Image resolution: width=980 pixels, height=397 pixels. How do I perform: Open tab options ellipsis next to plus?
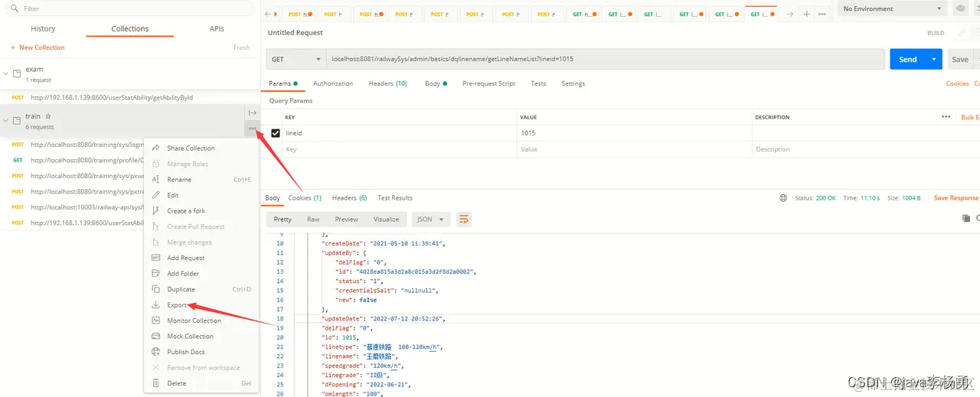point(822,14)
